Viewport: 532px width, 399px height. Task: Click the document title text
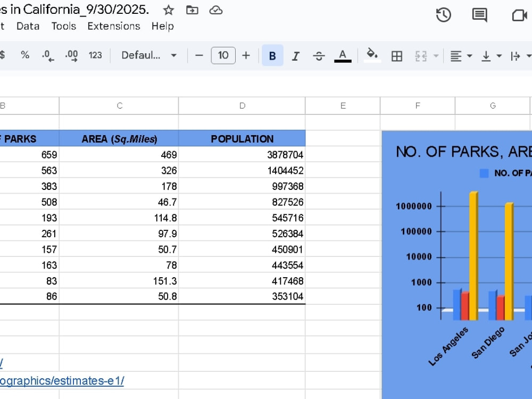click(x=74, y=10)
